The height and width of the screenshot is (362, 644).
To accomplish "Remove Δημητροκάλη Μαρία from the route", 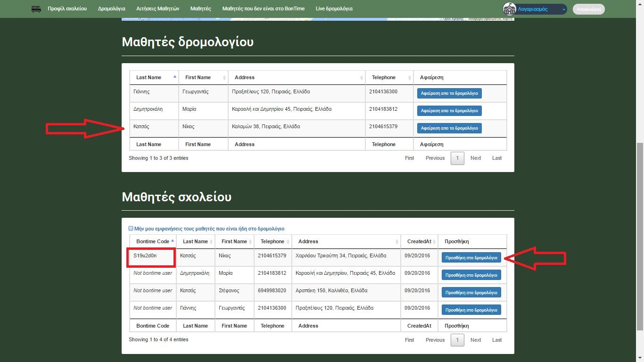I will (449, 111).
